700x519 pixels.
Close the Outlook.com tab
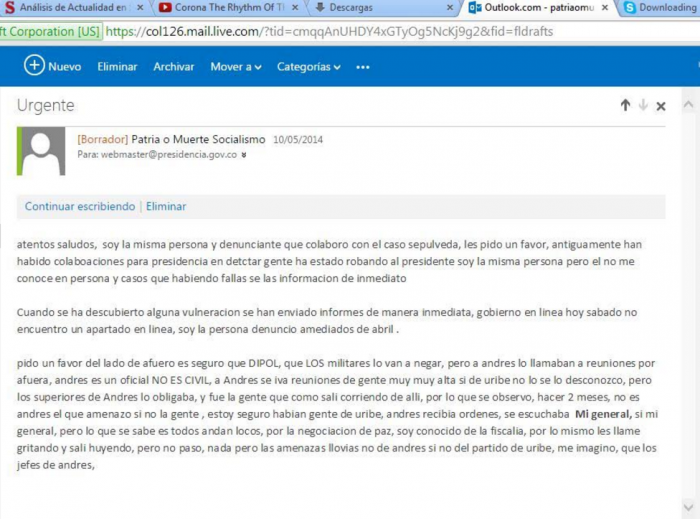point(605,8)
